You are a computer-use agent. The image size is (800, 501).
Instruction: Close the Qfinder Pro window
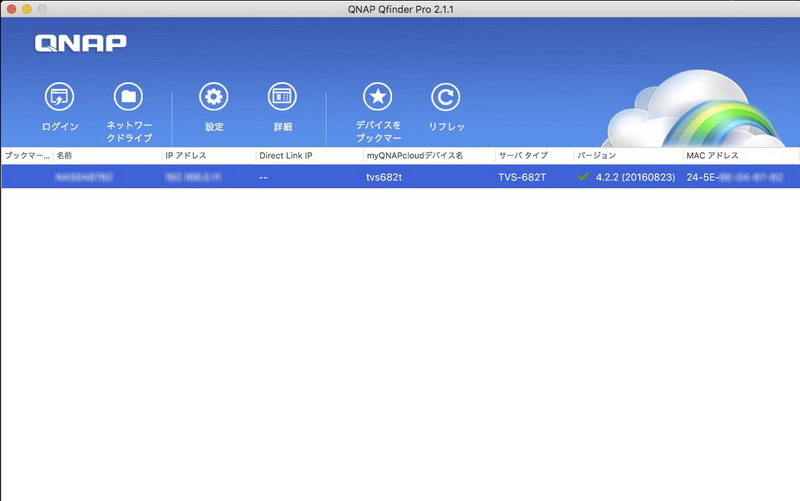pyautogui.click(x=11, y=9)
